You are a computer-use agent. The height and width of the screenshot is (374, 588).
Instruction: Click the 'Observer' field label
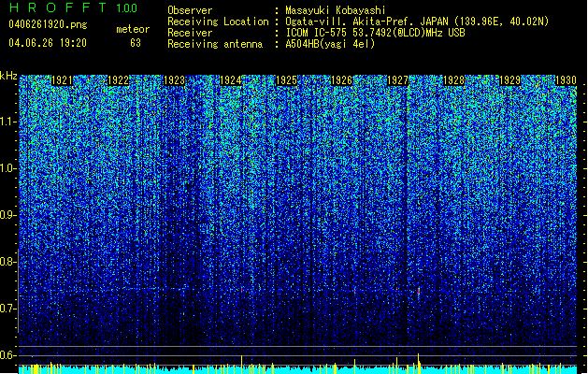pos(190,10)
